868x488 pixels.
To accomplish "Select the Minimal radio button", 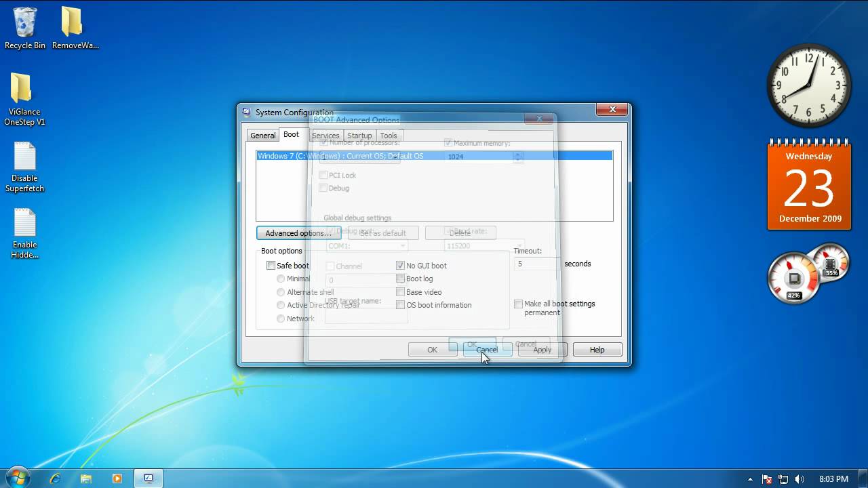I will tap(281, 279).
